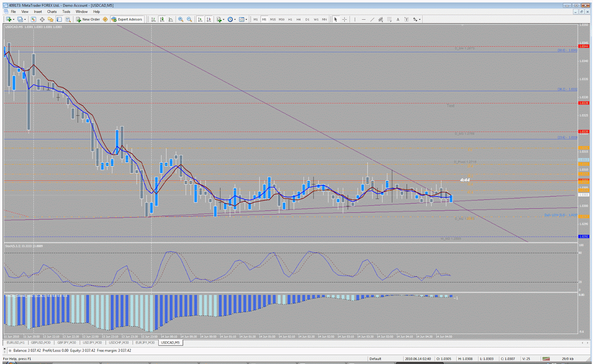Open the Periods clock icon
The width and height of the screenshot is (593, 364).
click(230, 19)
